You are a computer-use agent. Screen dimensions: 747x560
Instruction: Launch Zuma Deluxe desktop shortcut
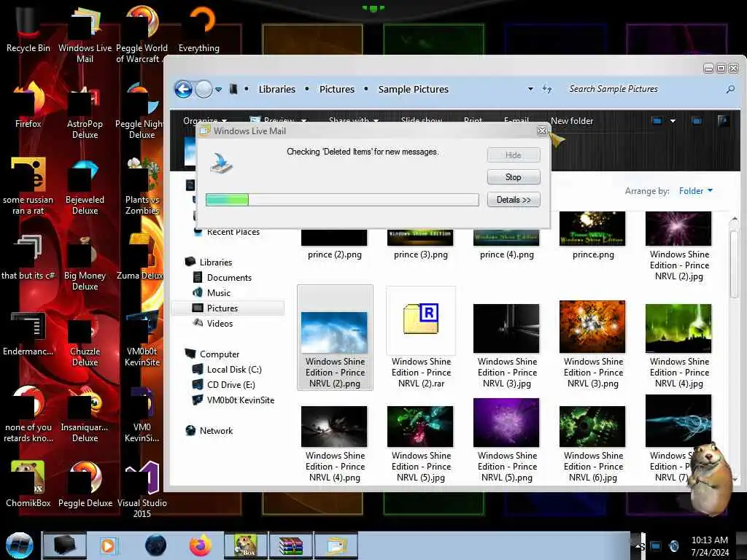[141, 257]
